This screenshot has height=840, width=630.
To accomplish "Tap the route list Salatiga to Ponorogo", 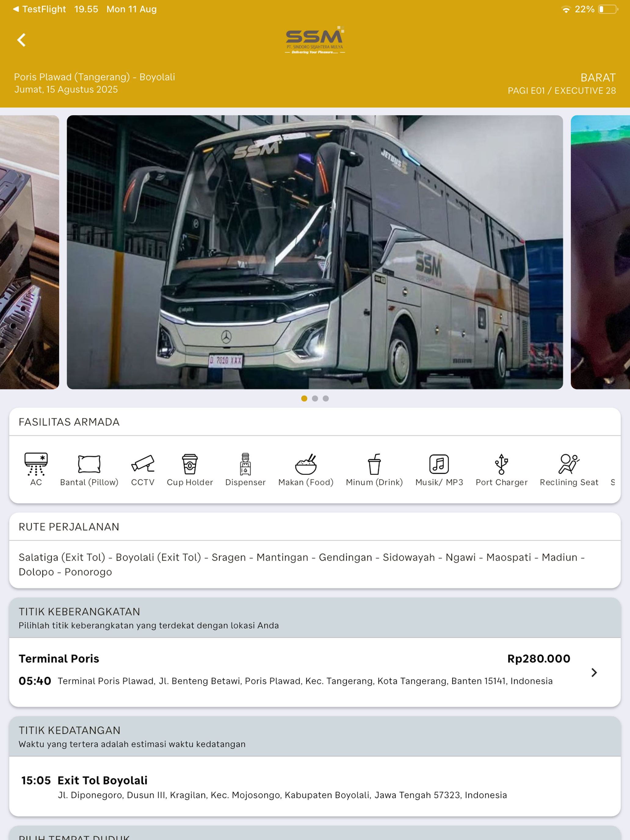I will pos(302,564).
